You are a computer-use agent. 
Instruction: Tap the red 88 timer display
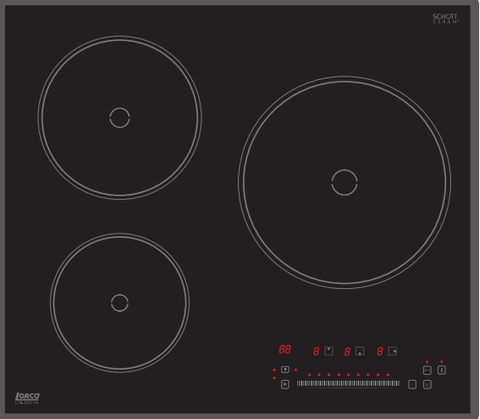click(x=285, y=349)
